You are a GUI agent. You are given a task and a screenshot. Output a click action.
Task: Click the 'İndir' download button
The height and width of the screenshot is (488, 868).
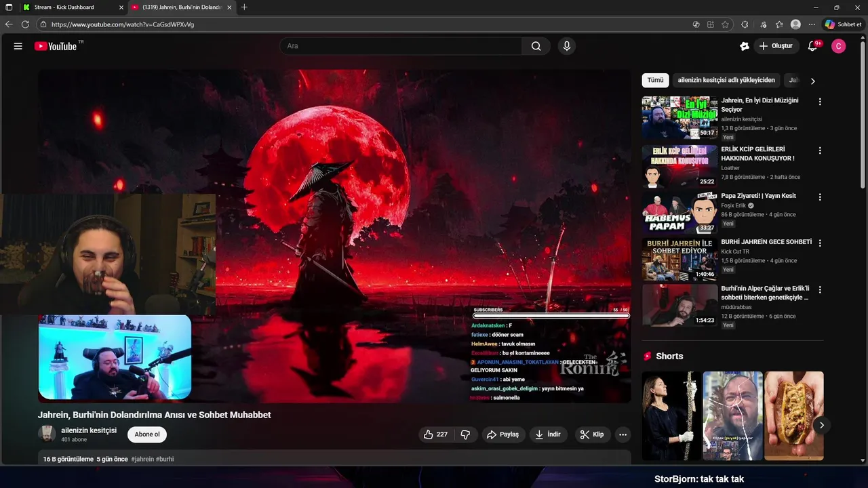point(548,434)
